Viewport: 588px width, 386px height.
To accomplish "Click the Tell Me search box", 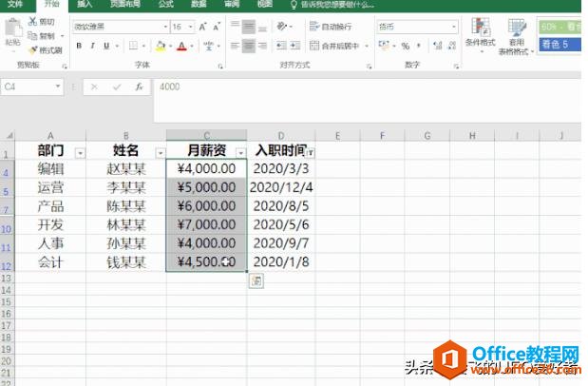I will tap(332, 5).
